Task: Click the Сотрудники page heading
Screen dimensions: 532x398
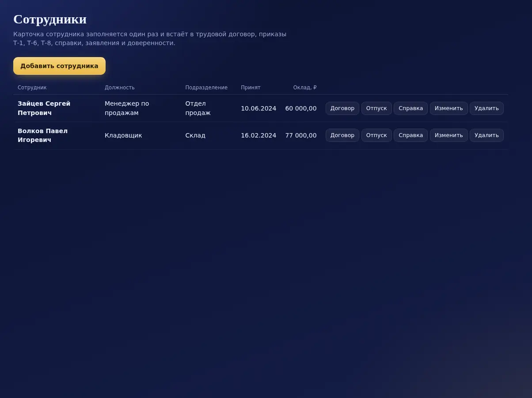Action: [x=50, y=19]
